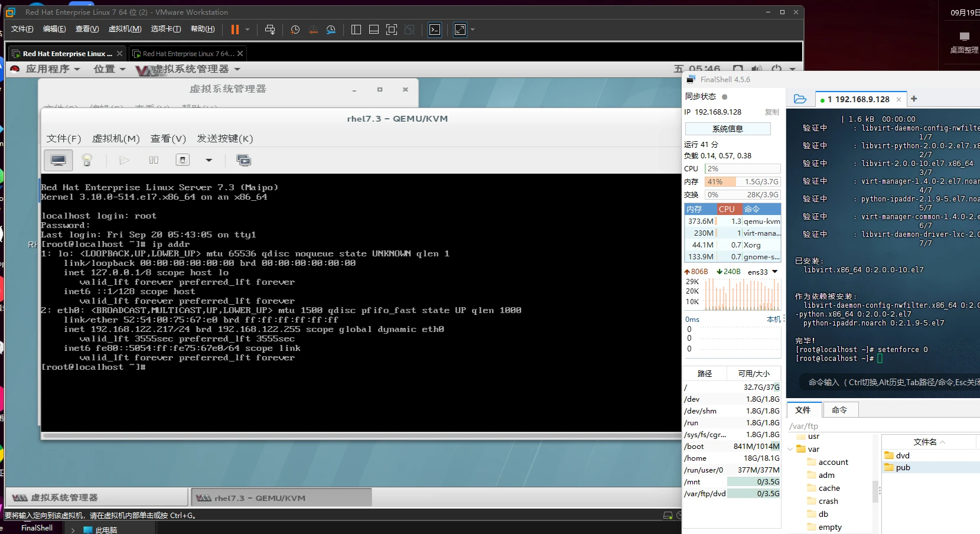Click the 复制 link next to IP address

[x=771, y=112]
